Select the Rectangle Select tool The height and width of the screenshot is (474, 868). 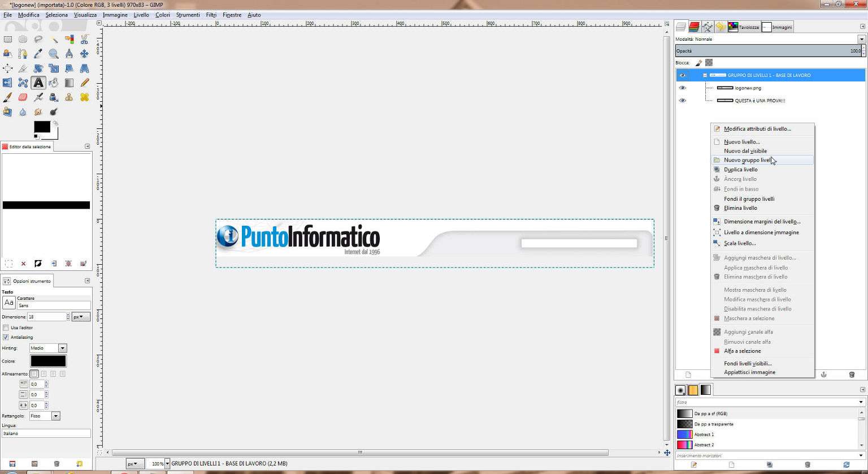click(x=8, y=39)
